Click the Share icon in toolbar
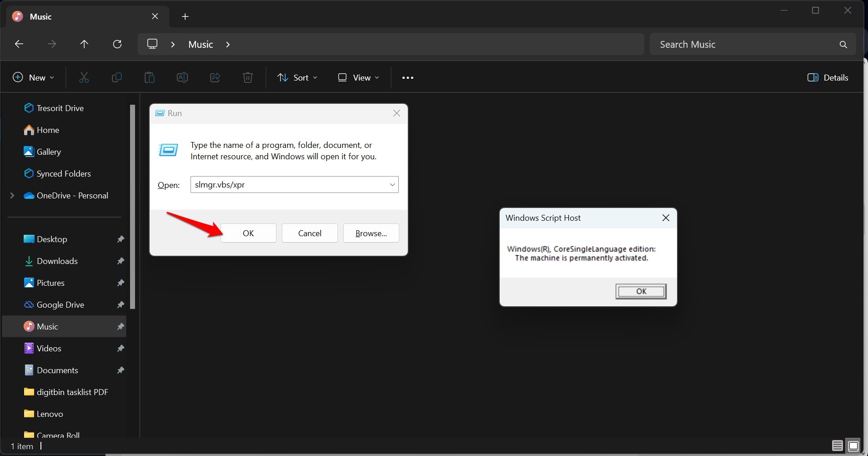This screenshot has width=868, height=456. point(215,77)
